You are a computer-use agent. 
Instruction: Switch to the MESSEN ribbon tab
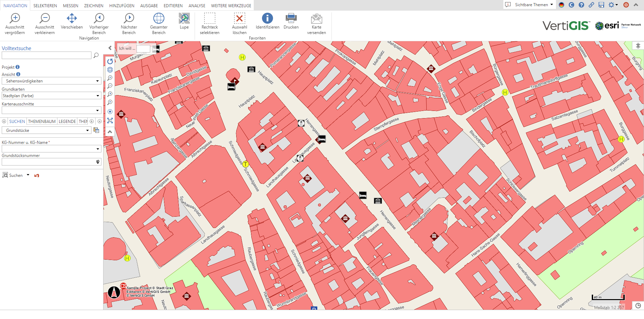70,6
